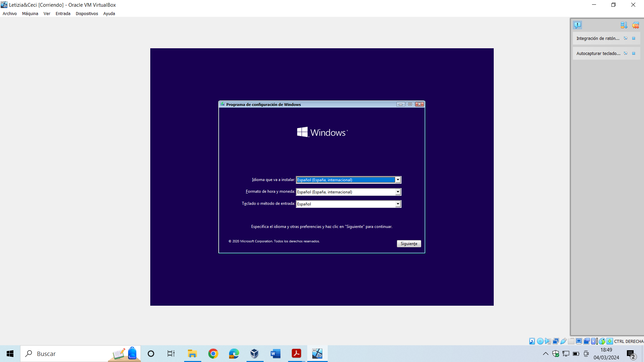Image resolution: width=644 pixels, height=362 pixels.
Task: Expand the 'Formato de hora y moneda' dropdown
Action: coord(398,192)
